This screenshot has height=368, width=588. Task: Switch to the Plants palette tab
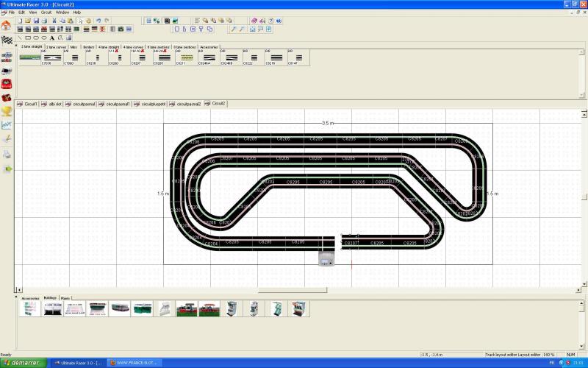pos(65,297)
